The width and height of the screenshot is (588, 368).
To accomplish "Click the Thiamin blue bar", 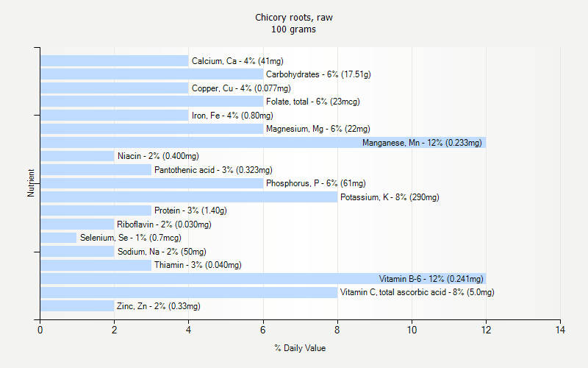I will coord(96,265).
